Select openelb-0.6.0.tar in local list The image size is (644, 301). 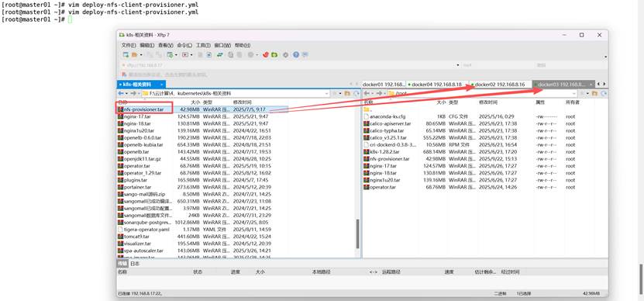click(x=139, y=138)
